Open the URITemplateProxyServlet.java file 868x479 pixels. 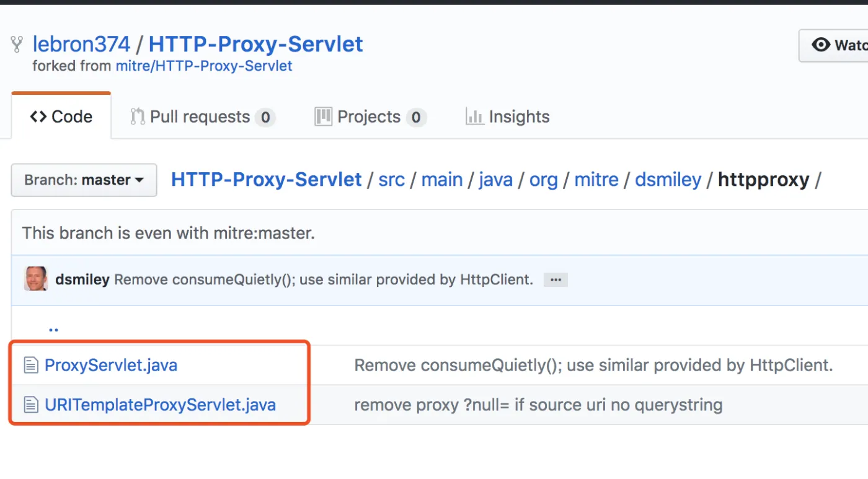pos(160,405)
